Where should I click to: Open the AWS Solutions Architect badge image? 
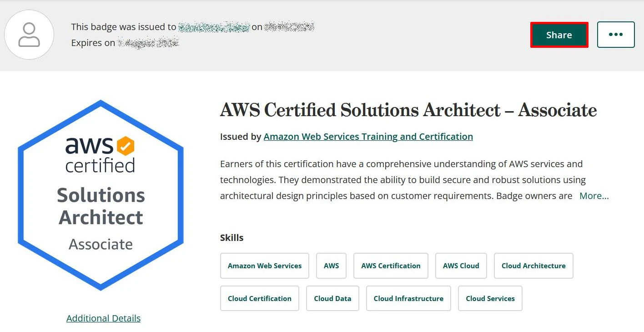click(x=101, y=195)
